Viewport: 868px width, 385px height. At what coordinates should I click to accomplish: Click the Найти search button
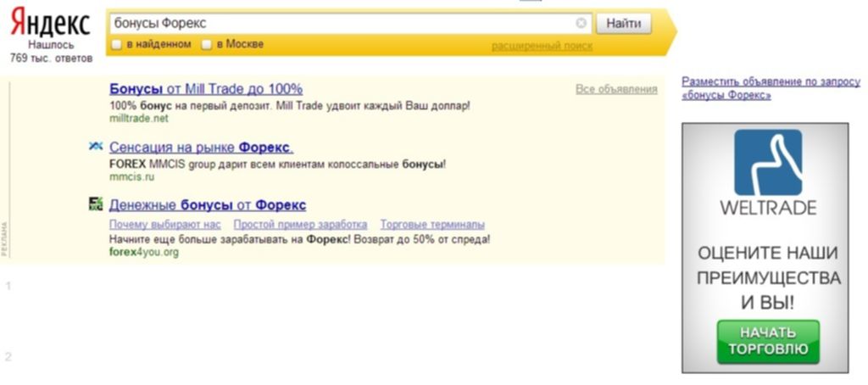[623, 23]
